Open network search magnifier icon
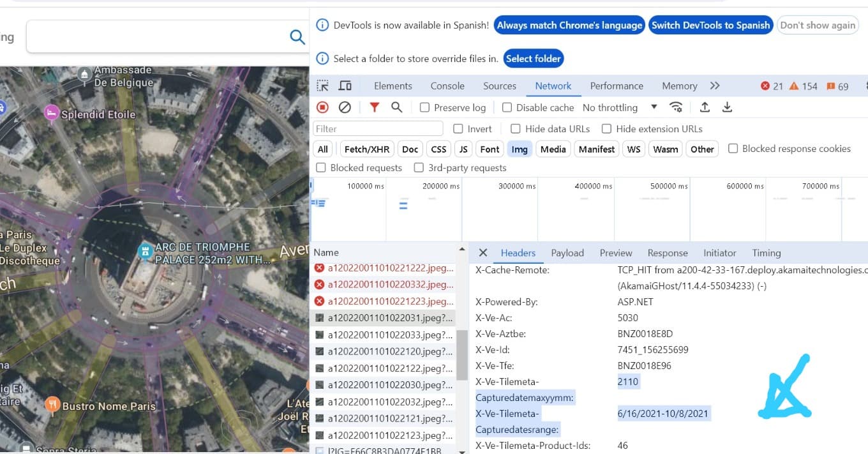This screenshot has width=868, height=454. click(x=396, y=107)
